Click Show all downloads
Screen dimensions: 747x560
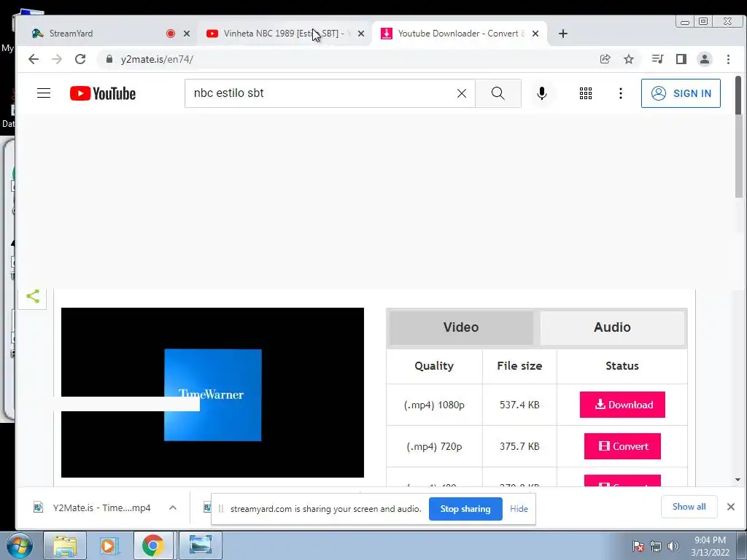click(x=689, y=507)
